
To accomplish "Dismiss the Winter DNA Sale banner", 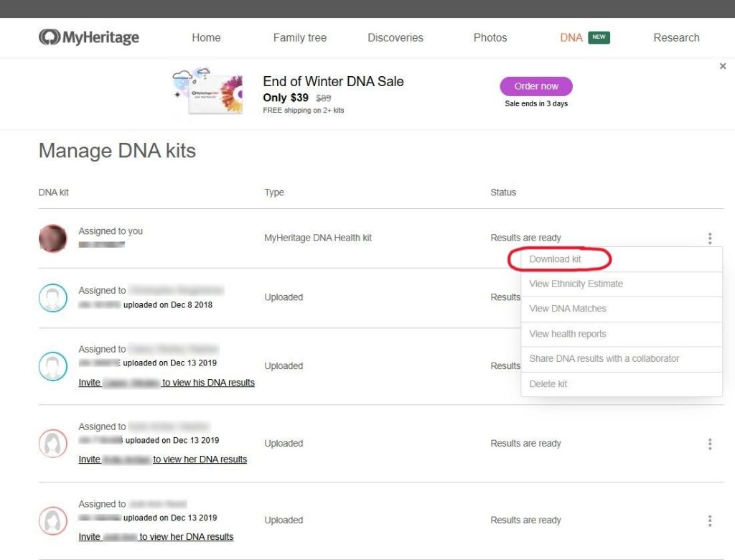I will pos(723,65).
